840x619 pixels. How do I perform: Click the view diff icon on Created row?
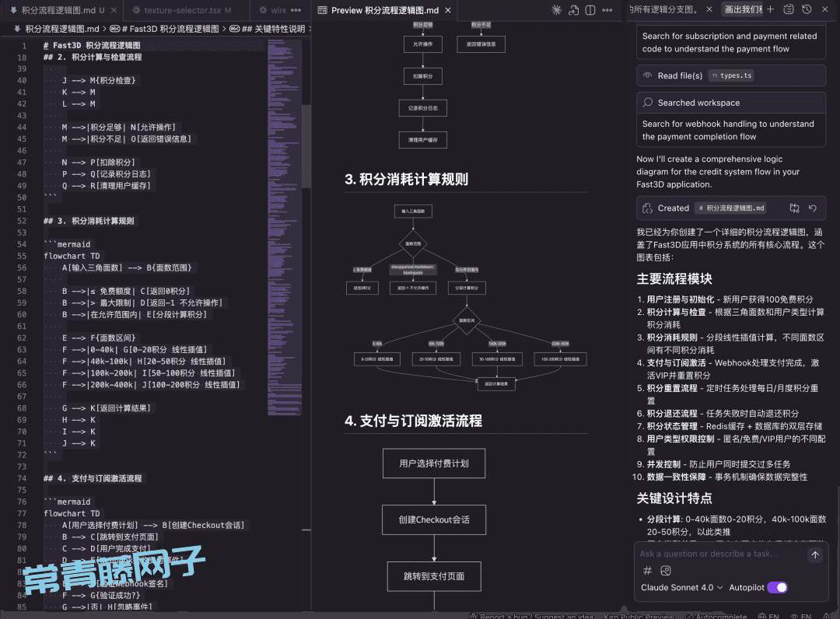pos(794,208)
